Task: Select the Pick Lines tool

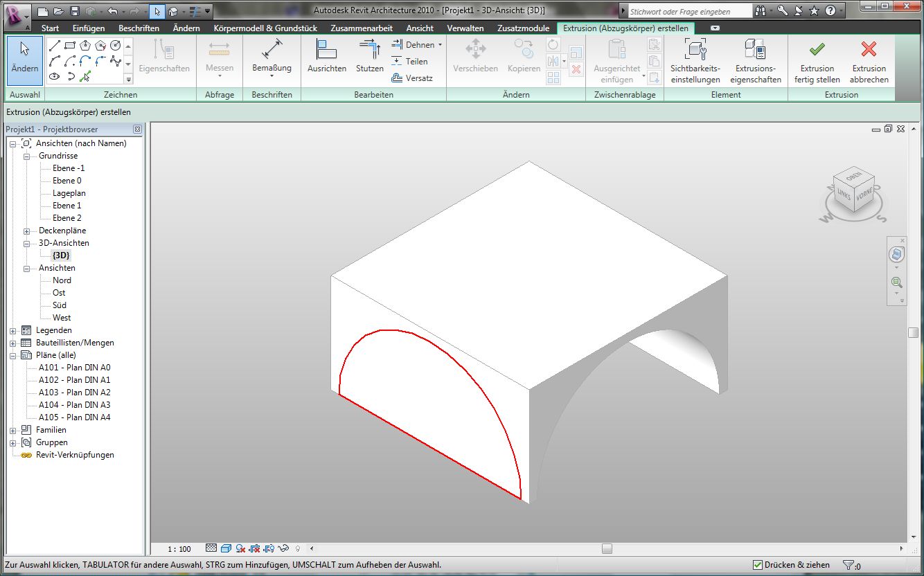Action: [x=85, y=76]
